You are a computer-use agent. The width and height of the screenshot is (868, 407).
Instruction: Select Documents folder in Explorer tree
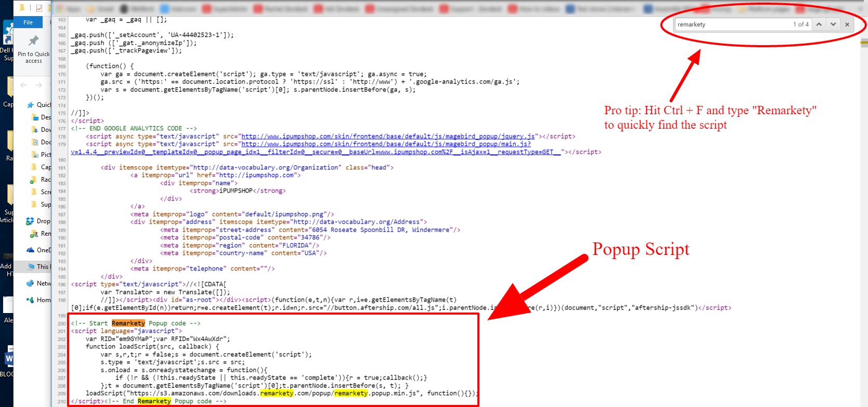coord(41,142)
